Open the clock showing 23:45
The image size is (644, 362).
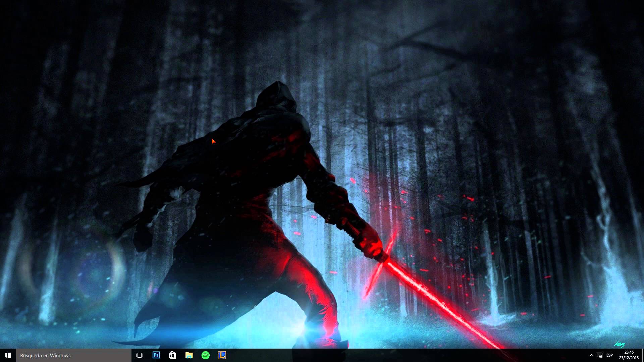tap(629, 352)
